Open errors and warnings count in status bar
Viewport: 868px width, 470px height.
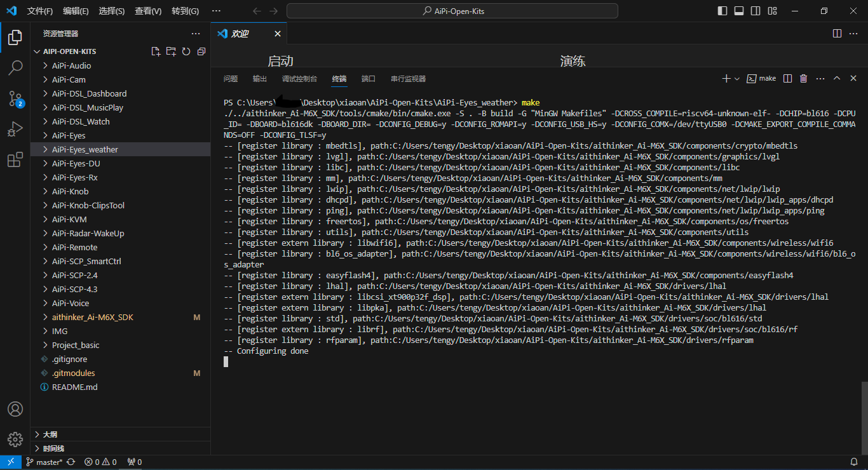[x=100, y=462]
